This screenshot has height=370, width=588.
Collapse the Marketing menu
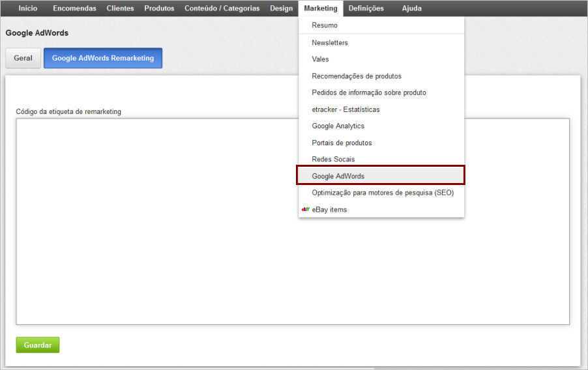[321, 8]
